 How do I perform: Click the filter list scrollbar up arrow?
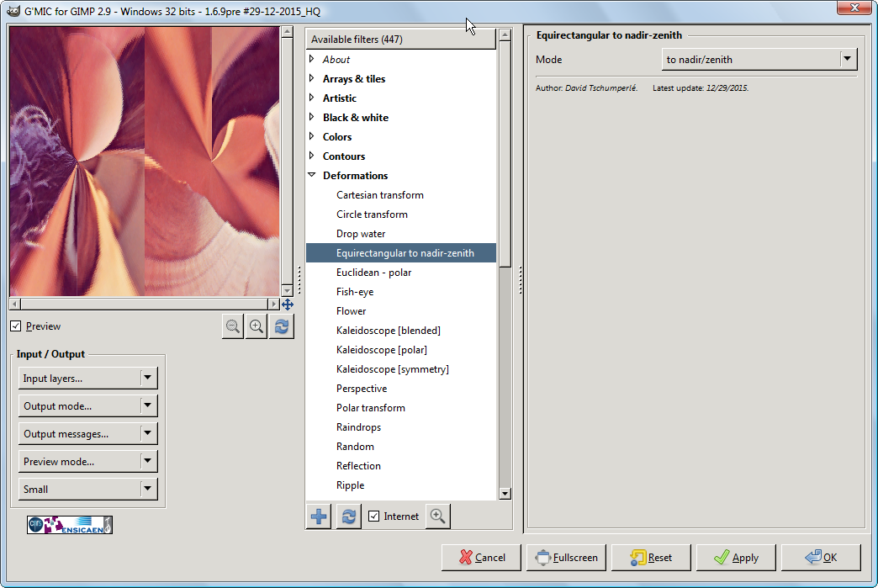point(505,34)
